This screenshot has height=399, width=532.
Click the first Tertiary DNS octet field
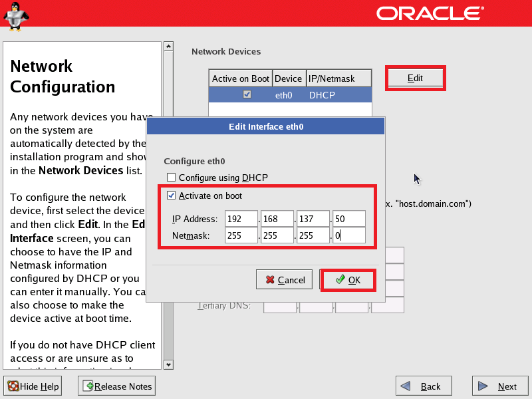click(280, 307)
